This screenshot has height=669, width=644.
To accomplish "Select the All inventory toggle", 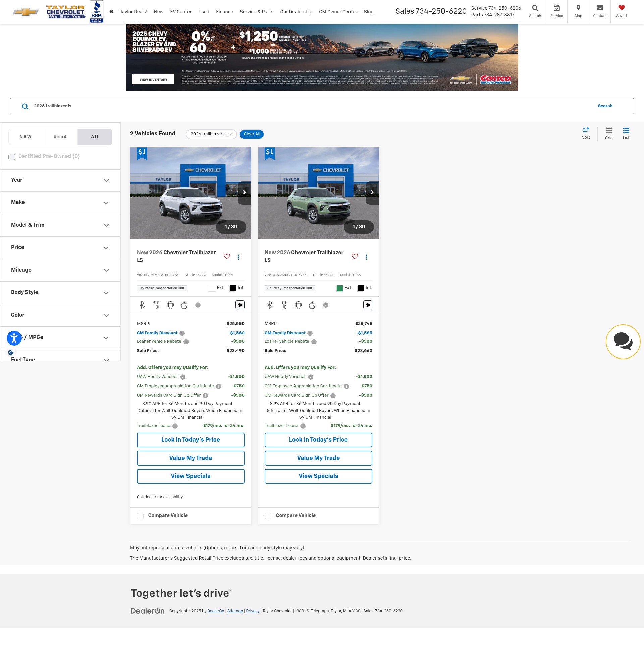I will click(95, 137).
